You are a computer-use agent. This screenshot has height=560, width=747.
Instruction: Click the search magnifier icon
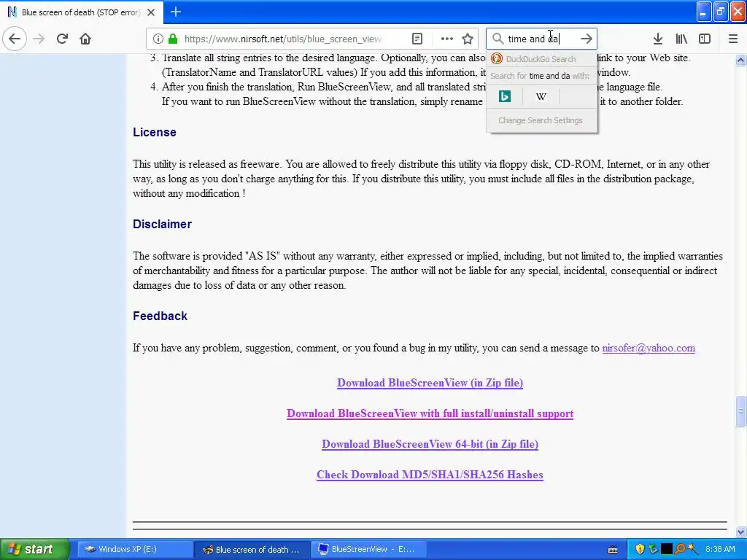pyautogui.click(x=498, y=39)
